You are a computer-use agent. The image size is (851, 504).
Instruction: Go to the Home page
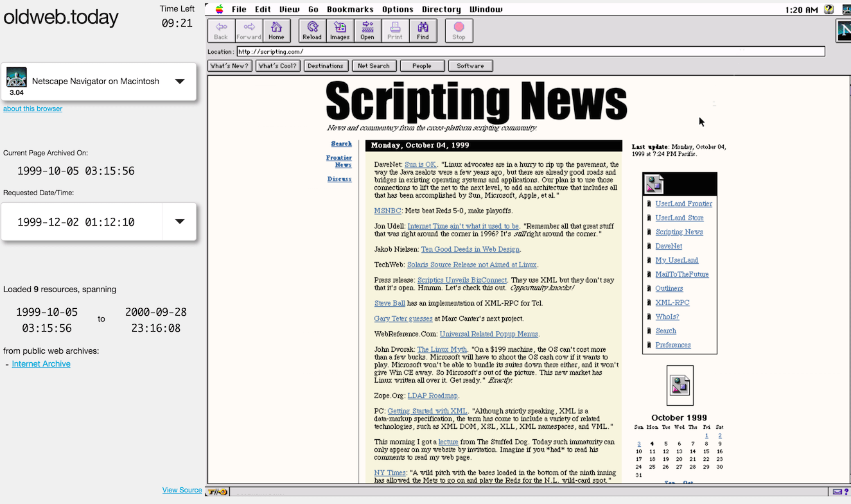[276, 30]
